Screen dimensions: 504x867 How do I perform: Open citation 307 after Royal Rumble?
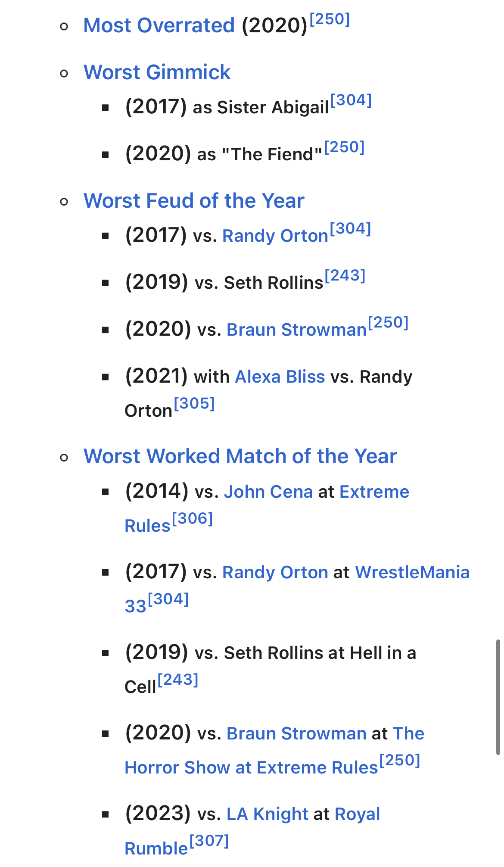point(209,840)
